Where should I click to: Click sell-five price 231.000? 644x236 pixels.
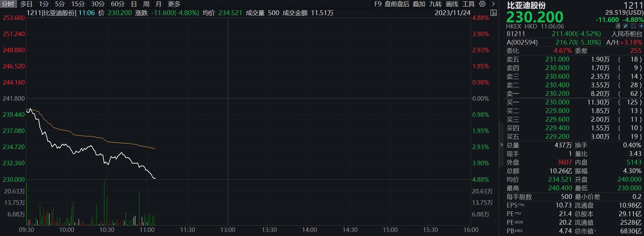tap(557, 59)
